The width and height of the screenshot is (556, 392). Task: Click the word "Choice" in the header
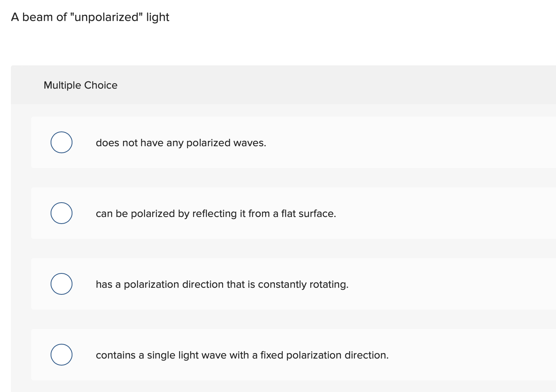tap(100, 85)
